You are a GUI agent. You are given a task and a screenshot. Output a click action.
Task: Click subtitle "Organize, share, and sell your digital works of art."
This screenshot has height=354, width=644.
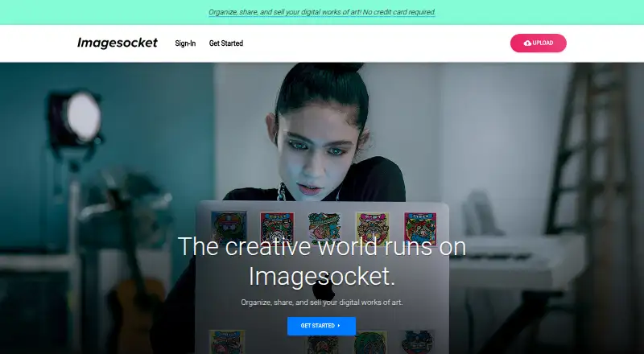pos(321,303)
